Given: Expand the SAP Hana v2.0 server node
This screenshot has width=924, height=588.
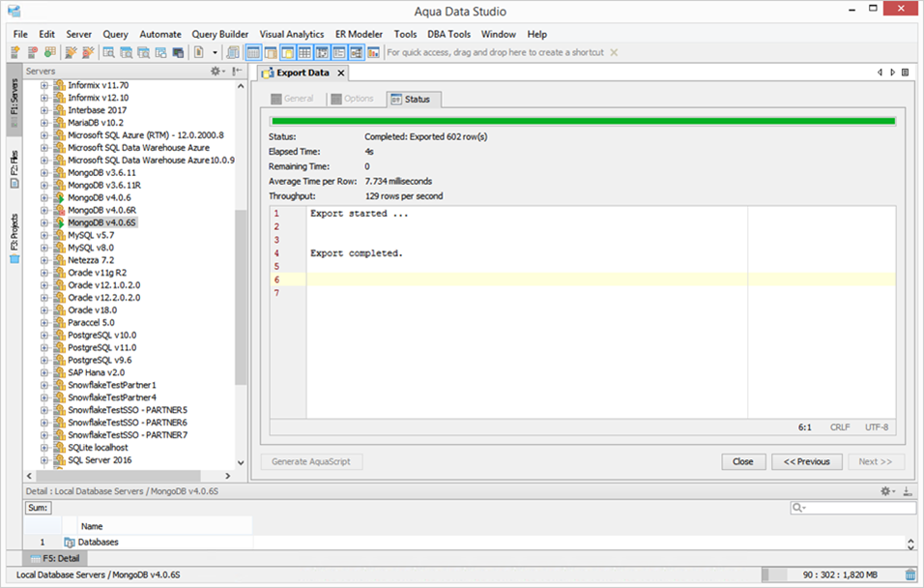Looking at the screenshot, I should (x=44, y=372).
